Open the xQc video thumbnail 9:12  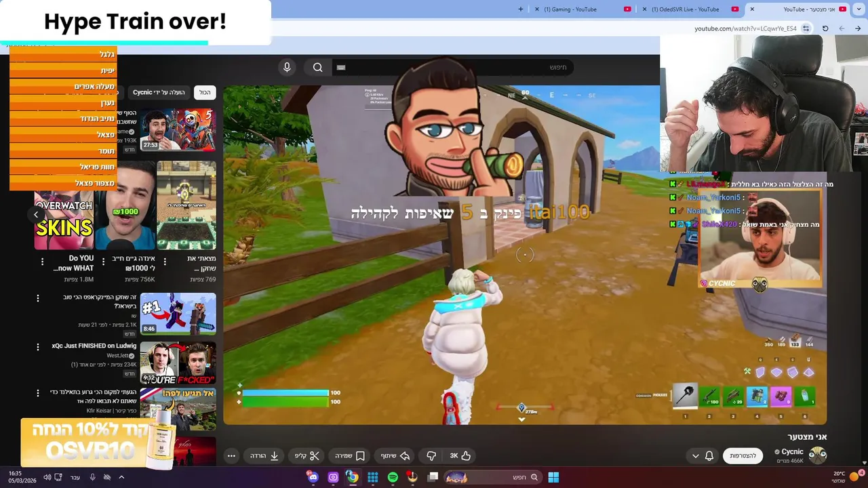178,363
